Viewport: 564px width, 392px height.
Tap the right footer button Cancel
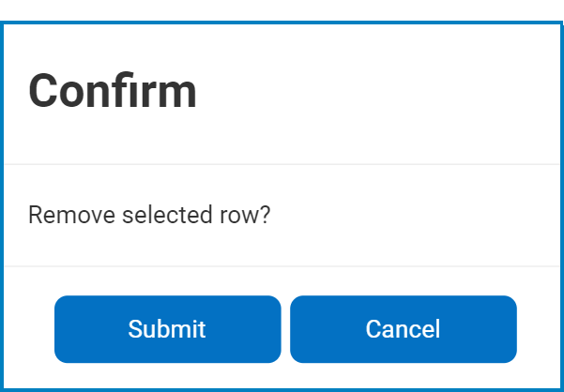click(x=403, y=329)
